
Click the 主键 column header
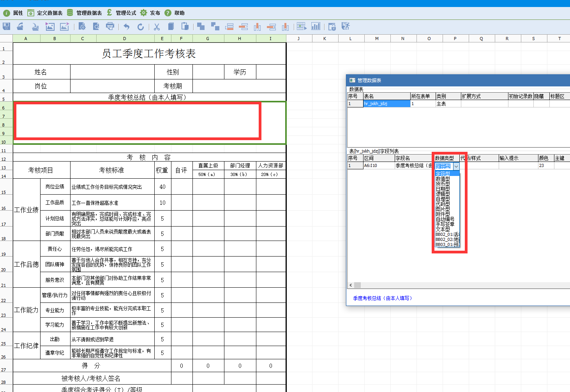562,158
